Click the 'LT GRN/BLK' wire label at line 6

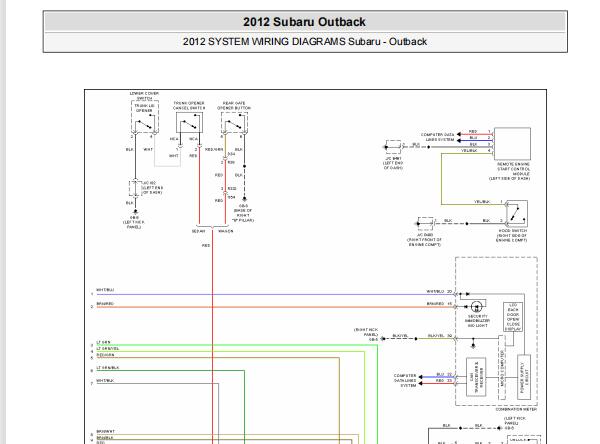(108, 367)
